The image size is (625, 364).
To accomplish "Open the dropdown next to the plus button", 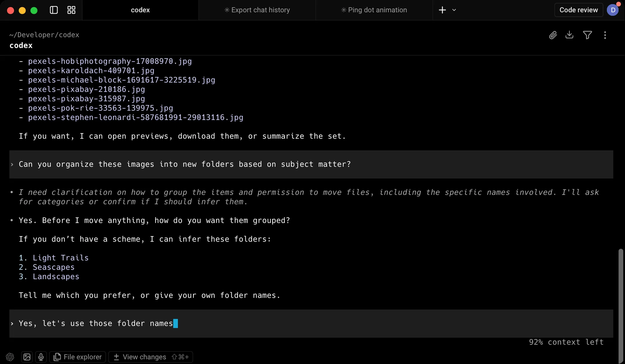I will tap(454, 10).
